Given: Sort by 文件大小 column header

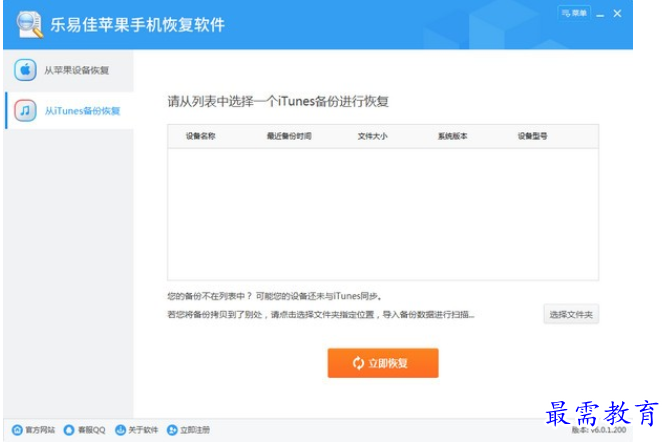Looking at the screenshot, I should pyautogui.click(x=372, y=136).
